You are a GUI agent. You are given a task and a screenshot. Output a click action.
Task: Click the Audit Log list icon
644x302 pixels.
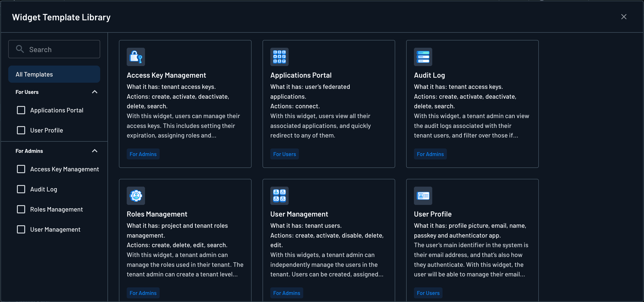[423, 57]
